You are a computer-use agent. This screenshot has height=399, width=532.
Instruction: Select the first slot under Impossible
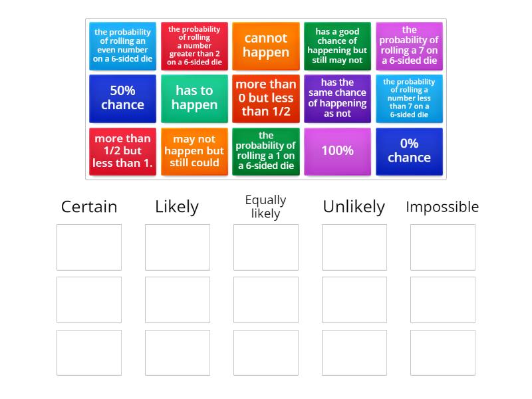click(443, 247)
